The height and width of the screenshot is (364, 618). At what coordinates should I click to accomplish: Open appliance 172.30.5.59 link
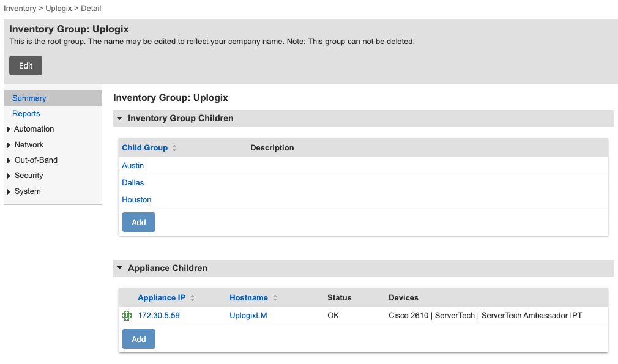[158, 316]
